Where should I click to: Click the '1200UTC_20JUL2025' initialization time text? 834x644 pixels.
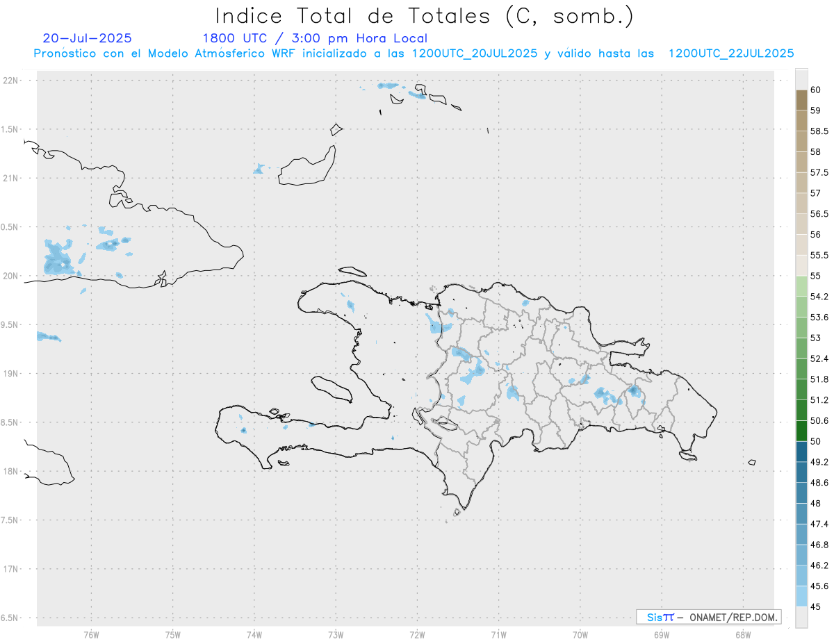tap(475, 53)
